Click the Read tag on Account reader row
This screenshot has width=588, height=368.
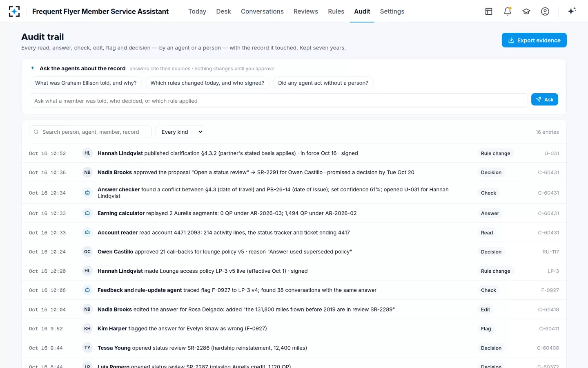487,233
